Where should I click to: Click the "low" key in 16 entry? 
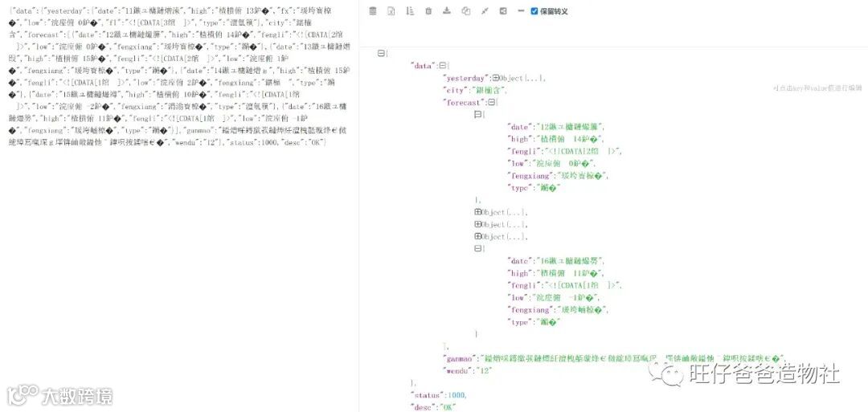[x=518, y=297]
